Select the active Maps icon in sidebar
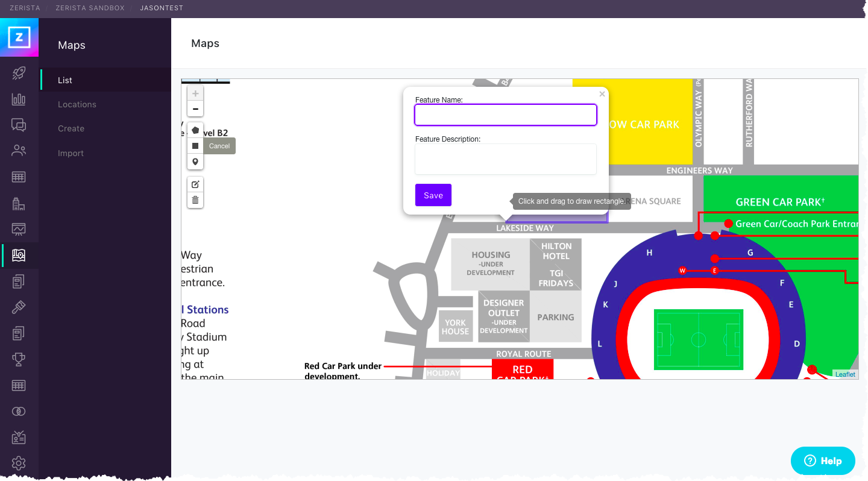This screenshot has height=481, width=868. 19,255
